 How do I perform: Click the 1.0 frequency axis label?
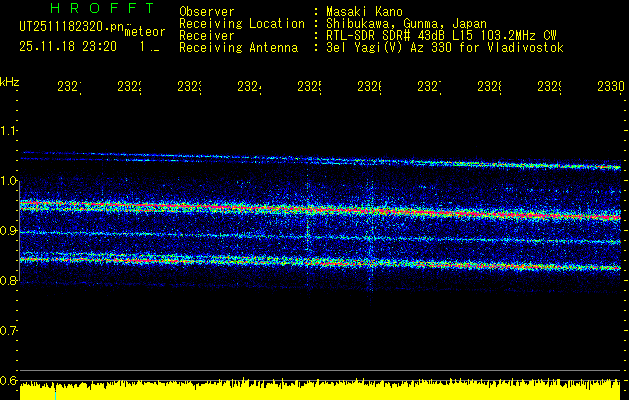pyautogui.click(x=8, y=181)
